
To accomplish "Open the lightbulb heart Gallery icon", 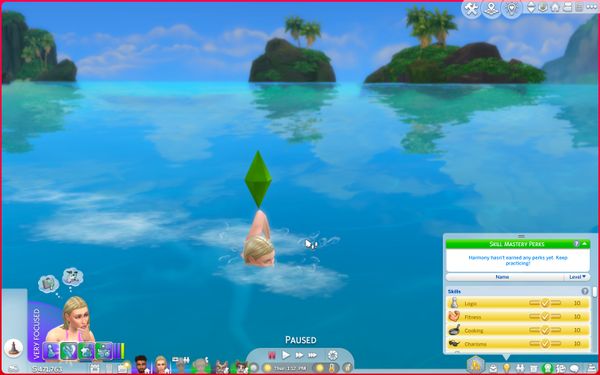I will click(512, 8).
